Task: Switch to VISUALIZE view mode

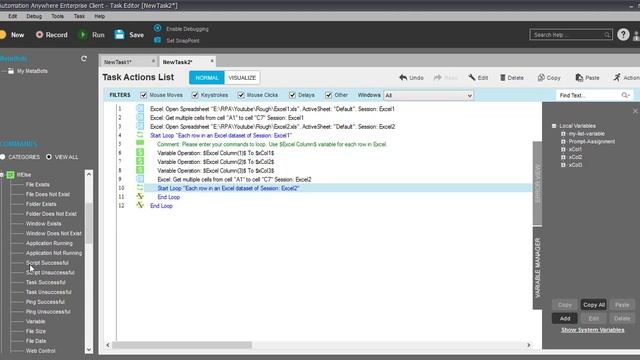Action: pos(242,78)
